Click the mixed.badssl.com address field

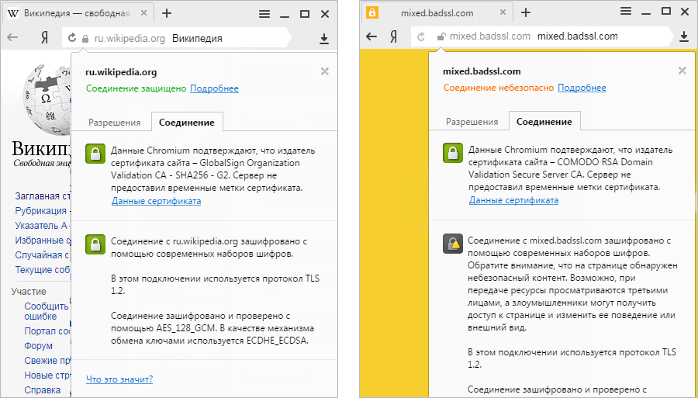click(x=542, y=37)
